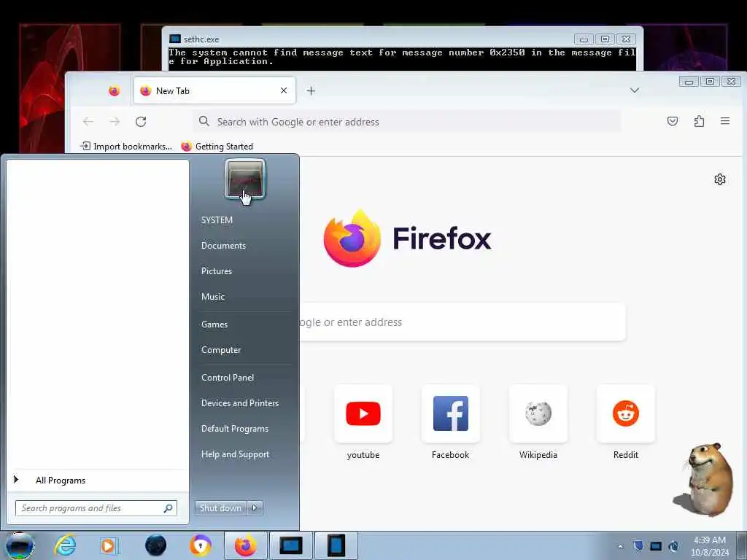
Task: Open the Firefox extensions puzzle icon
Action: pos(699,122)
